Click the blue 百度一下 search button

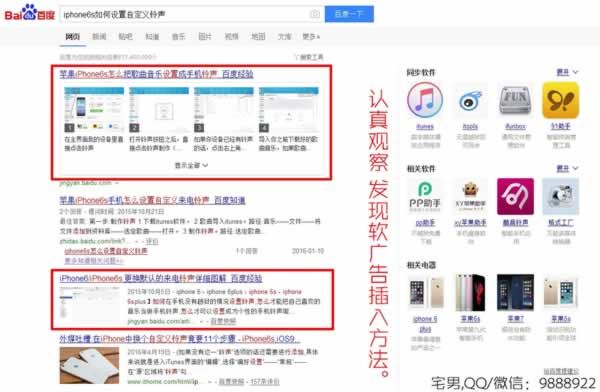pos(349,14)
